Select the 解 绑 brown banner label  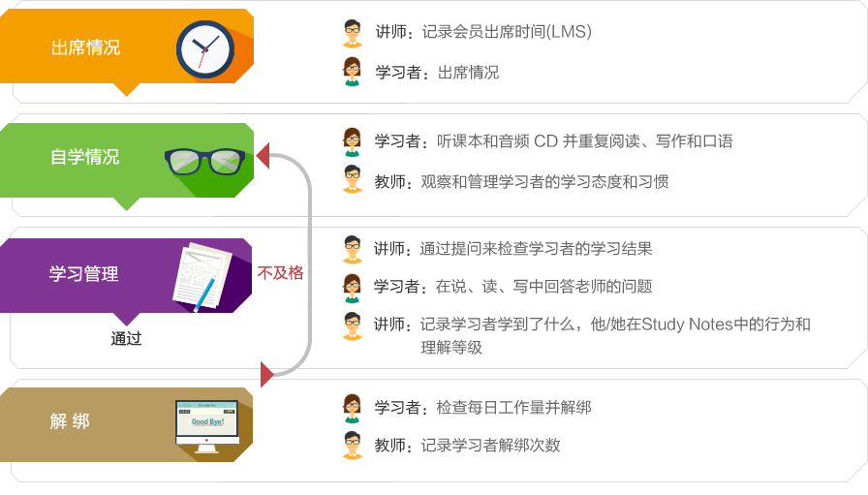point(70,421)
